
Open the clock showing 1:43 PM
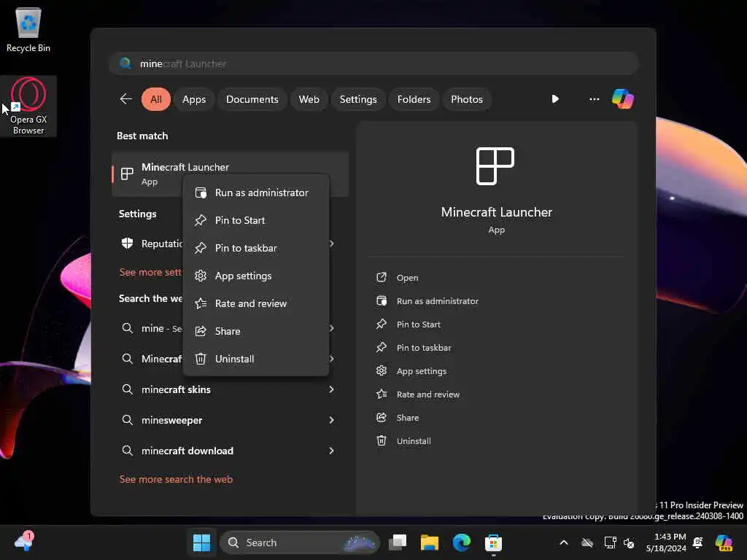click(666, 542)
